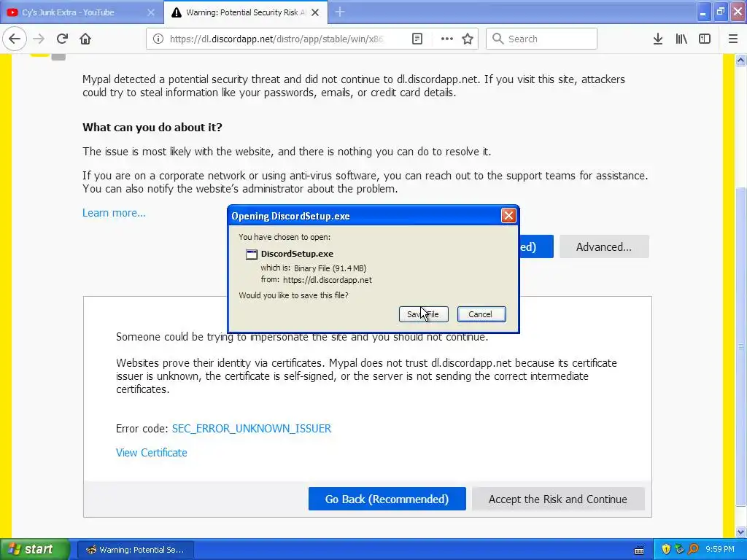Restore down the browser window

point(721,12)
